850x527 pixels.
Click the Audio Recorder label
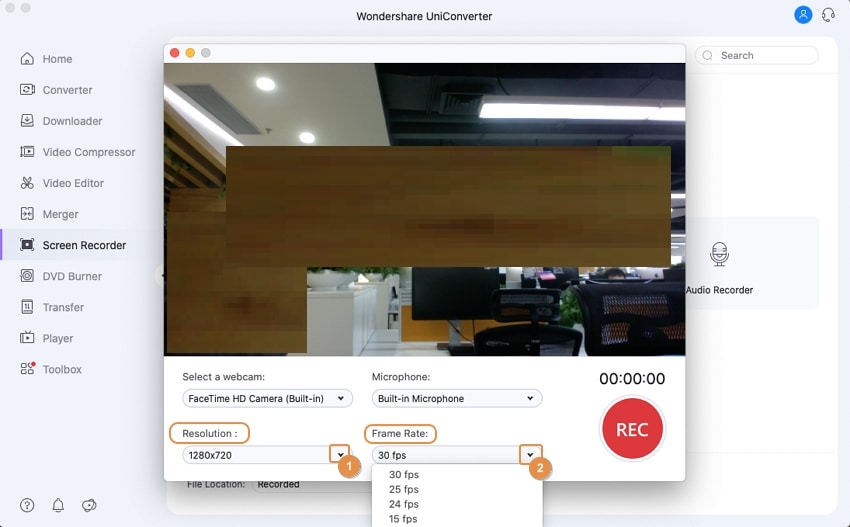(719, 290)
